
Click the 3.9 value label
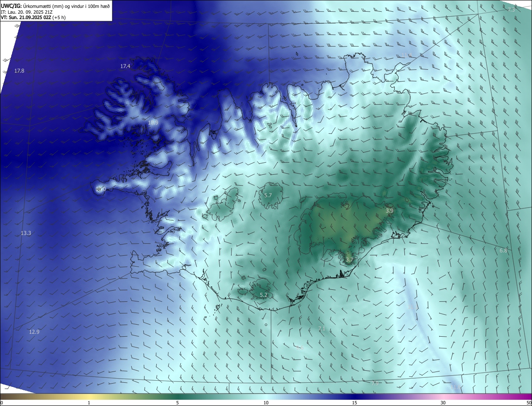coord(389,211)
